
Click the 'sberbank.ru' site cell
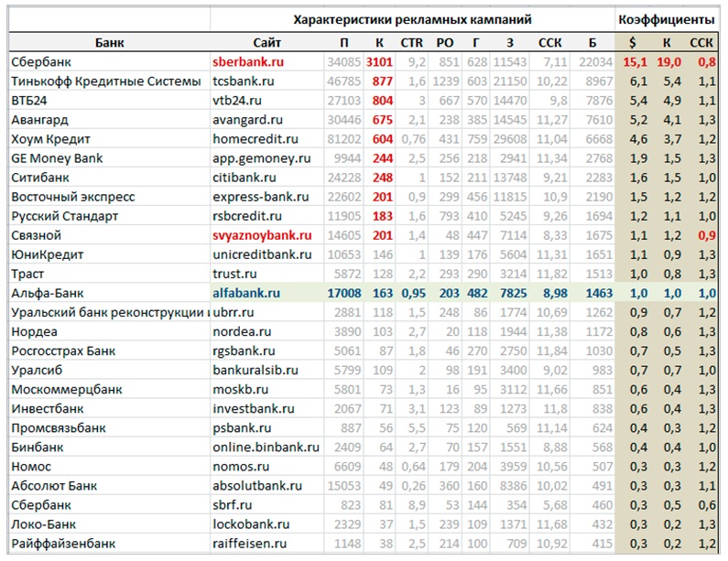pos(267,61)
